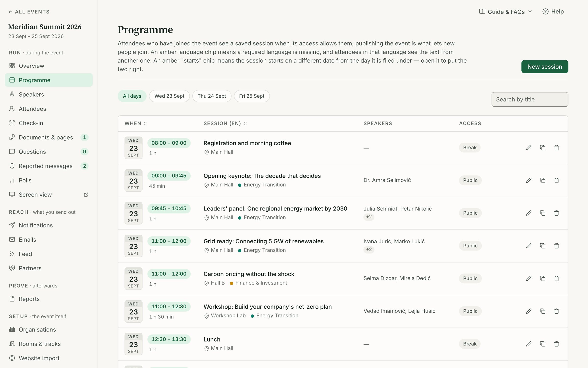Open the Check-in page
The image size is (588, 368).
(49, 123)
